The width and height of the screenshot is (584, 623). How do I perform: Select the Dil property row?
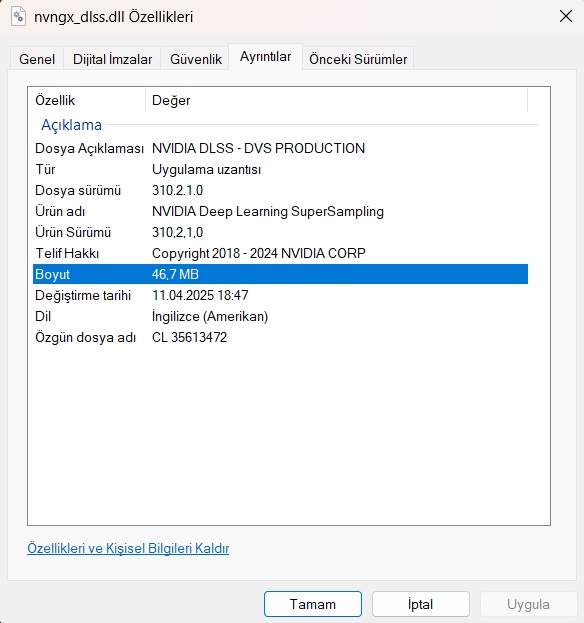(x=280, y=316)
